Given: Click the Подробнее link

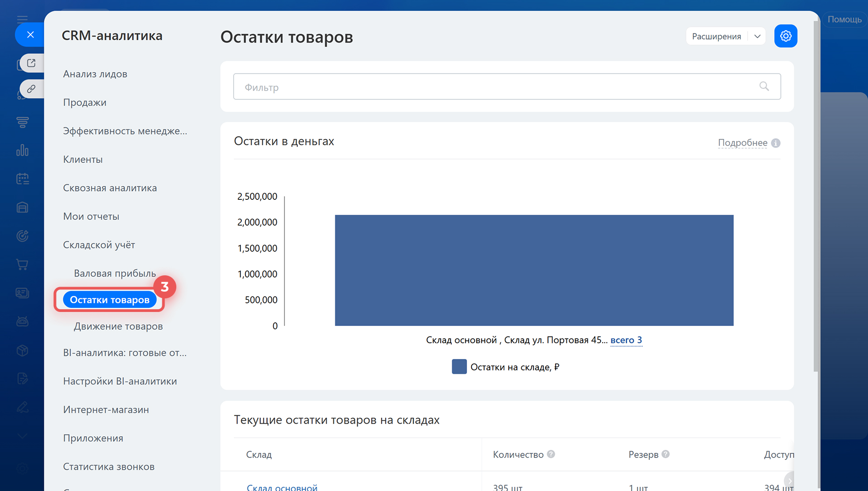Looking at the screenshot, I should click(x=742, y=143).
